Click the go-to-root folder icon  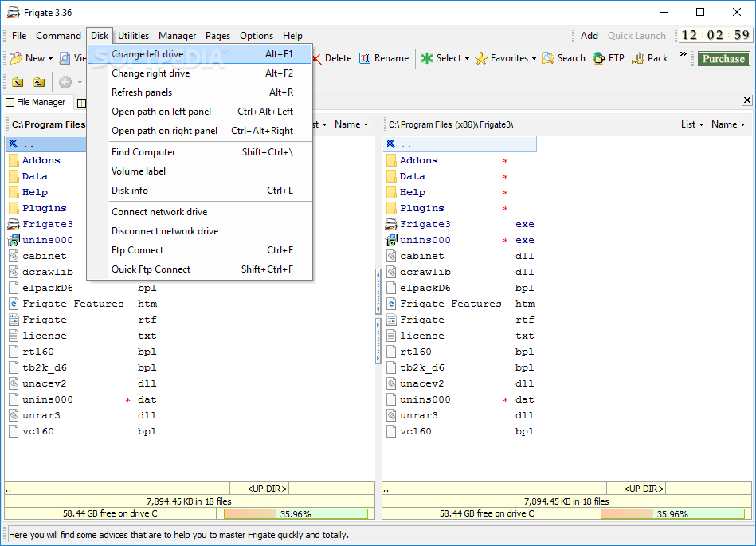(x=18, y=82)
